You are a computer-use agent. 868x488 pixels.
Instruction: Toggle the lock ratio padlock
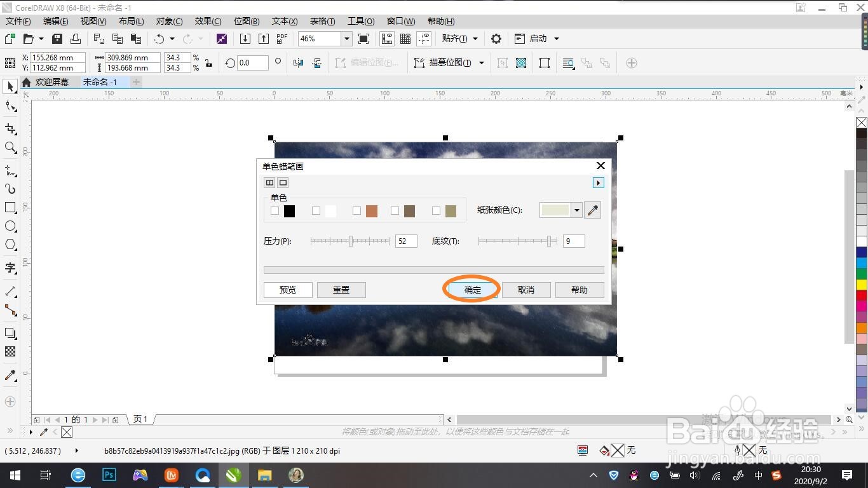tap(208, 63)
